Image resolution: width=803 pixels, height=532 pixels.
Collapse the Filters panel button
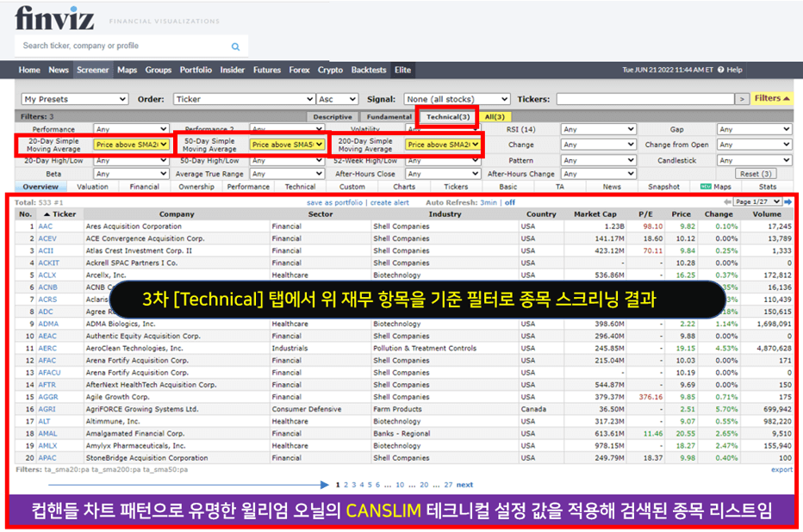tap(772, 98)
